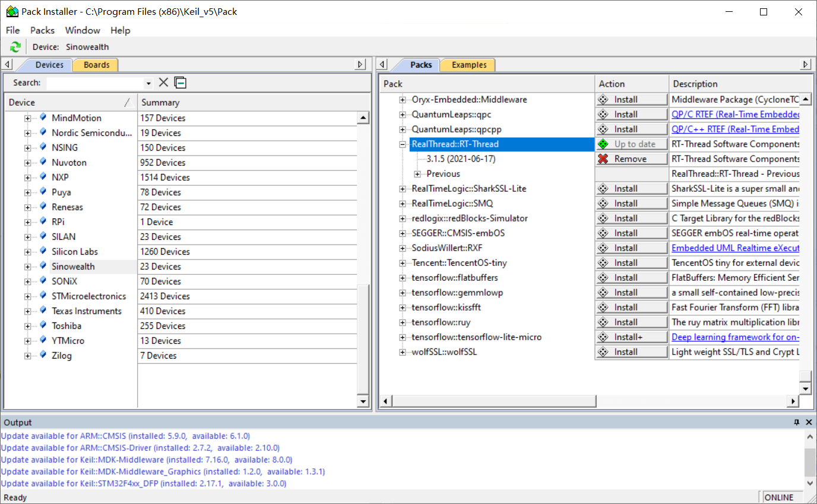Image resolution: width=817 pixels, height=504 pixels.
Task: Click the Keil::STM32F4xx_DFP update message
Action: pyautogui.click(x=144, y=483)
